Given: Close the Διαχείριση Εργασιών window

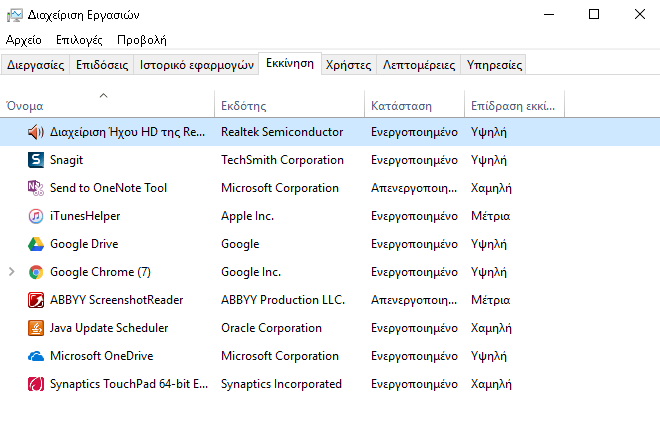Looking at the screenshot, I should point(640,14).
